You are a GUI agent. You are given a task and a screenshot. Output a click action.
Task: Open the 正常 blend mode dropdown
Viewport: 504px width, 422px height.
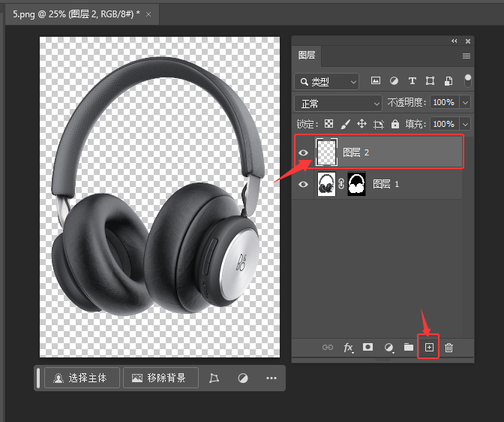pos(337,104)
